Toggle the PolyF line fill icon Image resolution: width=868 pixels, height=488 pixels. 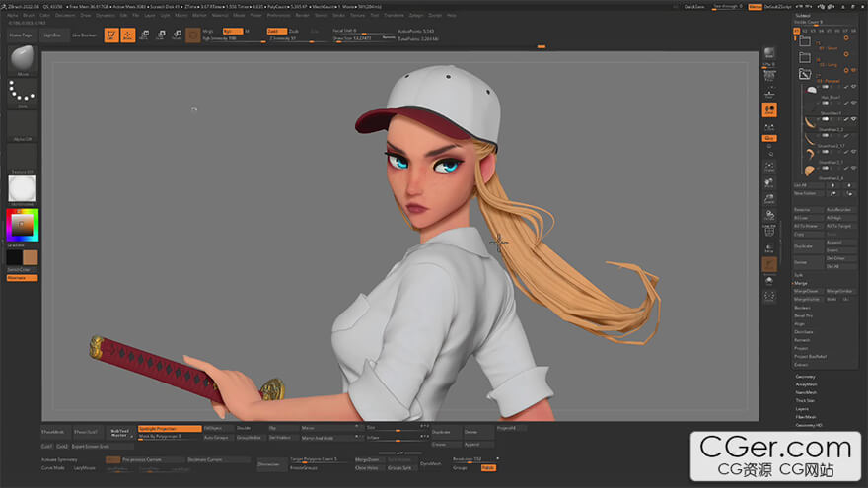(769, 232)
